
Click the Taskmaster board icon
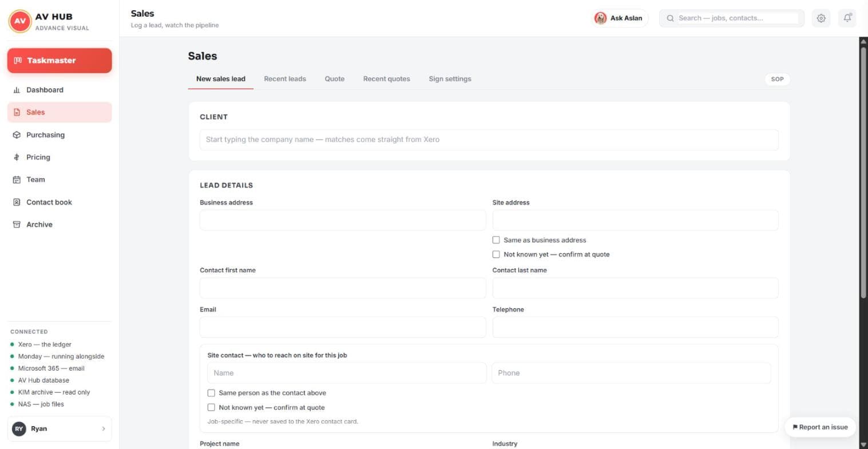click(18, 61)
